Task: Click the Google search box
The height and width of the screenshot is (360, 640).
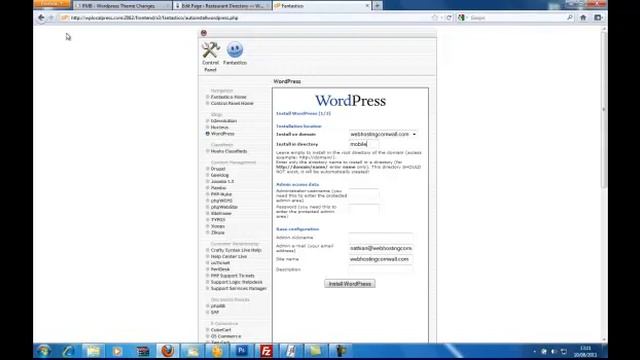Action: click(518, 18)
